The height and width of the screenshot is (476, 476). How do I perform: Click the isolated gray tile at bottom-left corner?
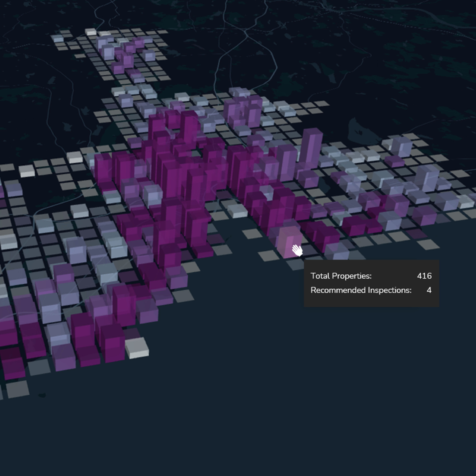coord(18,389)
